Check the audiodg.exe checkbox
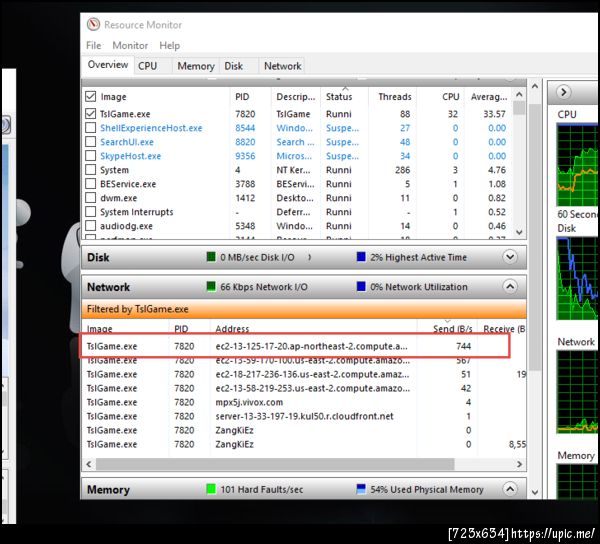Viewport: 600px width, 544px height. 91,226
